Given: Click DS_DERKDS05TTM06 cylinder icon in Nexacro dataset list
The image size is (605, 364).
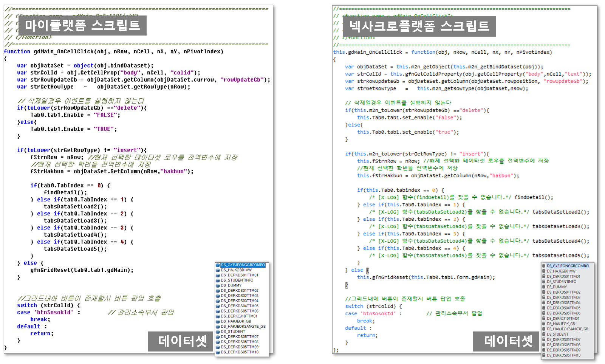Looking at the screenshot, I should [x=544, y=313].
